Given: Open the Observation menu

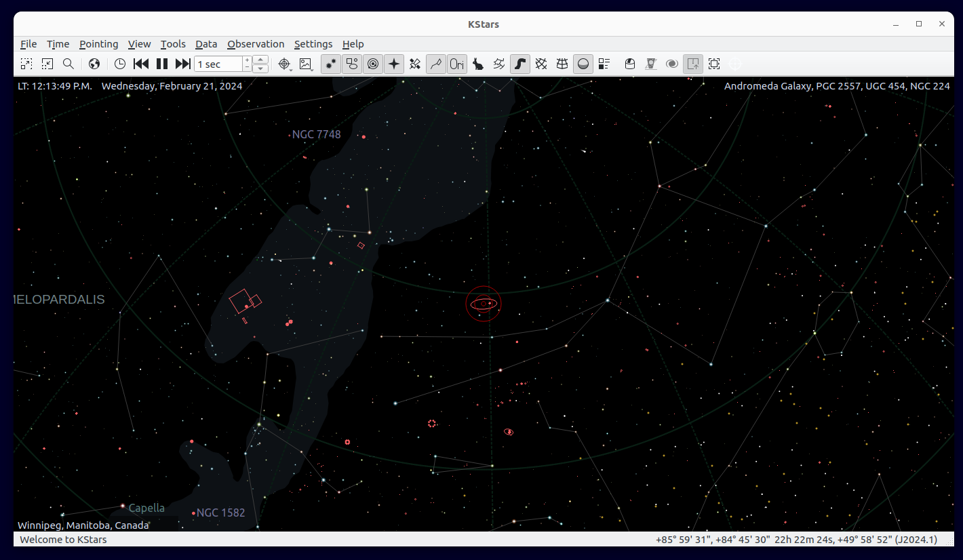Looking at the screenshot, I should tap(256, 44).
